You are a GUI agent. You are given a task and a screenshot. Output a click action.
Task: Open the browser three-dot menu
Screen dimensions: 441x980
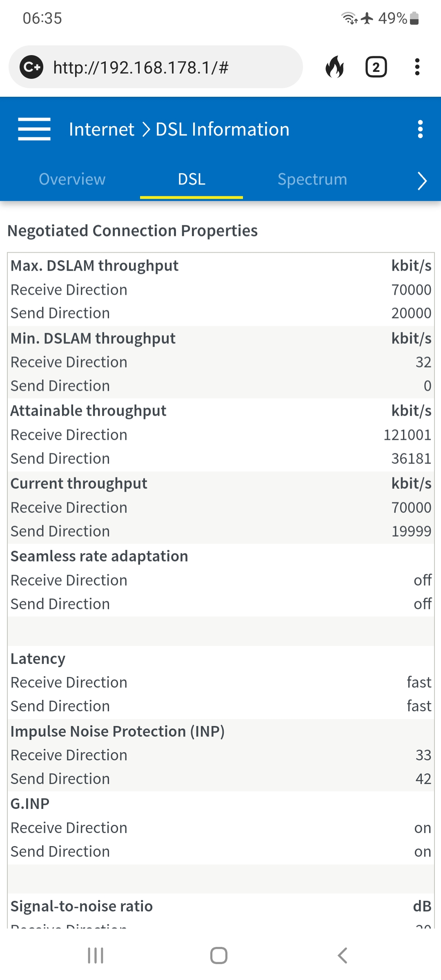pos(417,67)
